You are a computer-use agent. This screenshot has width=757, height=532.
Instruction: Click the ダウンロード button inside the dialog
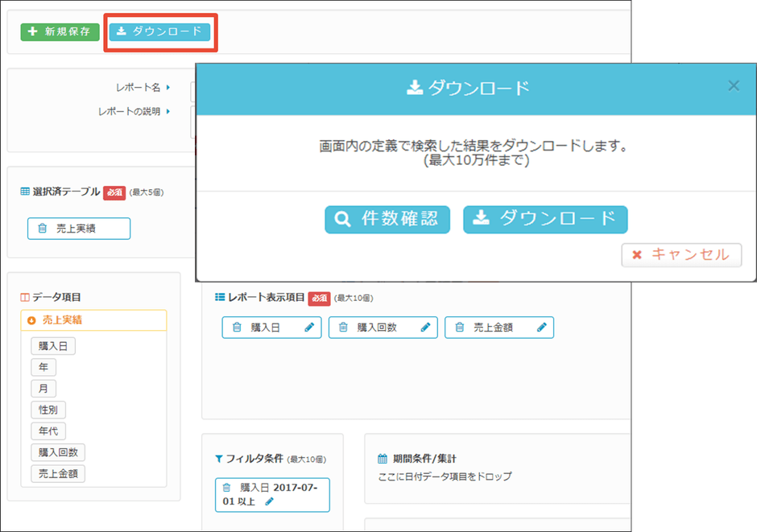click(x=545, y=219)
